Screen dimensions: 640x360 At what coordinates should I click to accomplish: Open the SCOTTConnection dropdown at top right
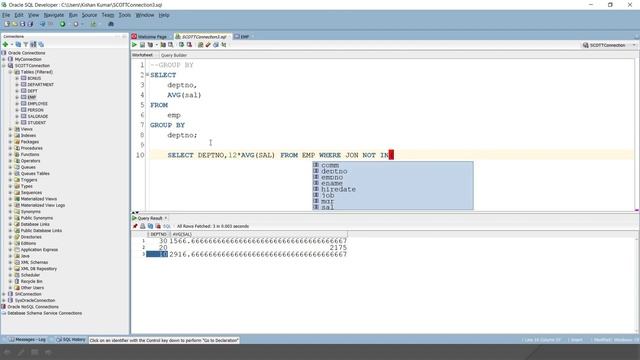[x=634, y=45]
